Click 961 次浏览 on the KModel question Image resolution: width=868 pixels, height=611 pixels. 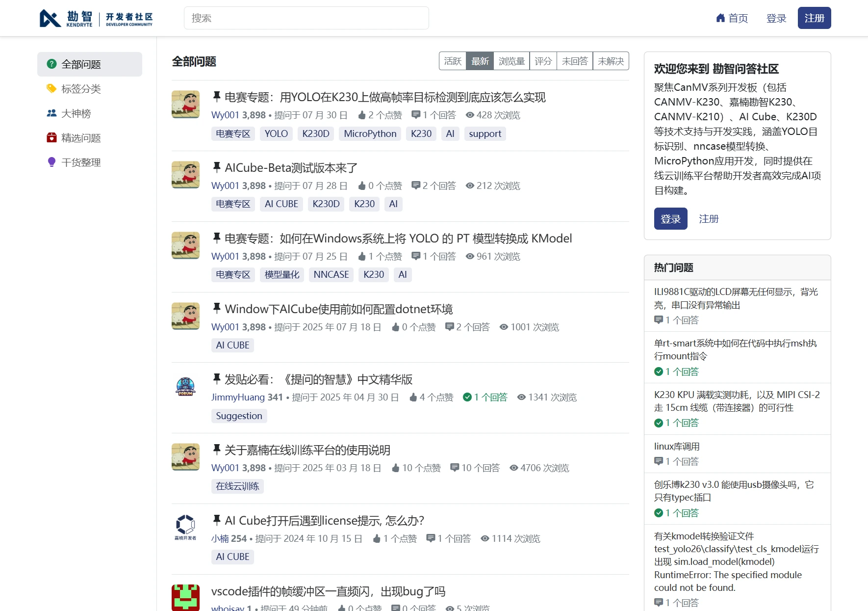493,256
